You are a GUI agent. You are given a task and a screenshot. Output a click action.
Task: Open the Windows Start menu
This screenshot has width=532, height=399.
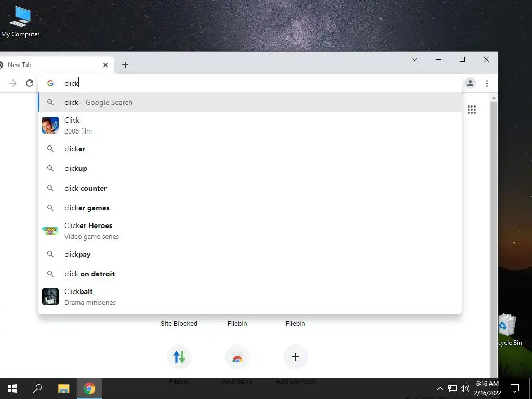tap(12, 389)
